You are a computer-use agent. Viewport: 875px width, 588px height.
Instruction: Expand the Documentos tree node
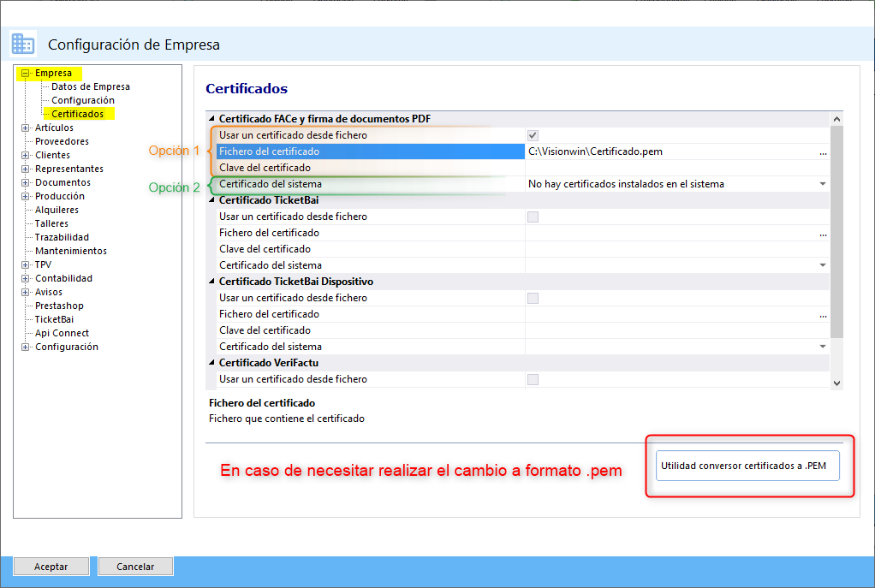[x=25, y=182]
